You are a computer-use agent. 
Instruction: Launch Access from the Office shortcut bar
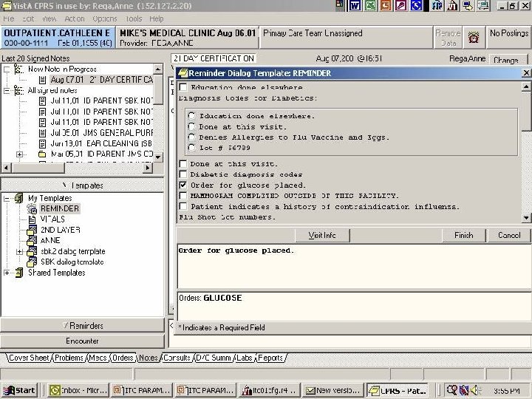[401, 5]
